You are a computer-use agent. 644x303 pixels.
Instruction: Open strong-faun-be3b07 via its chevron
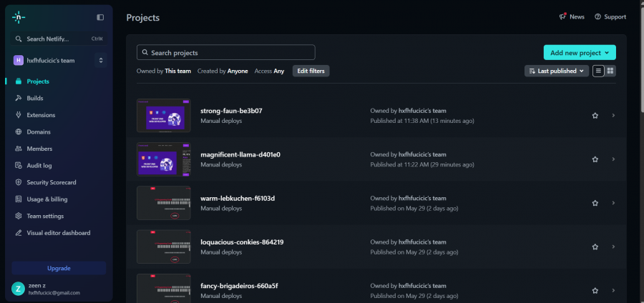[614, 116]
